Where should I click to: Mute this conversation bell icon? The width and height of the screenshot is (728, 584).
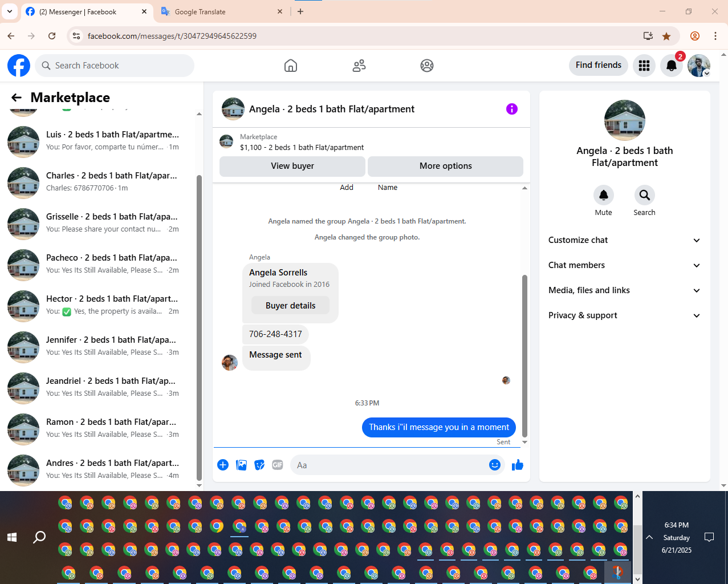[604, 195]
